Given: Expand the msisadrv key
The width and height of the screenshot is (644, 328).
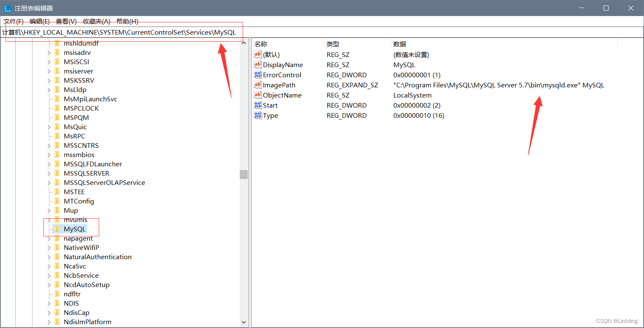Looking at the screenshot, I should click(x=49, y=52).
